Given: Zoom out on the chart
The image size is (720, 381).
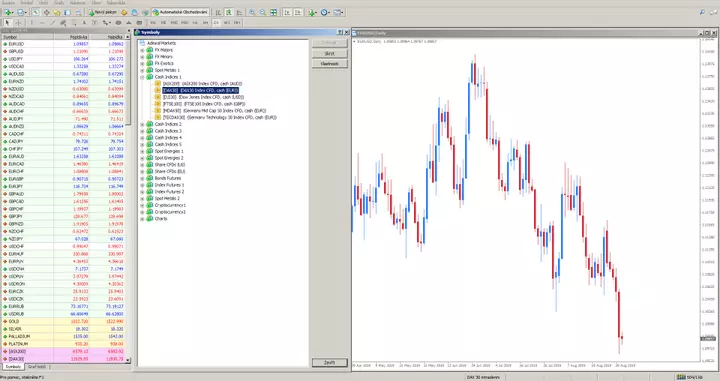Looking at the screenshot, I should pyautogui.click(x=263, y=12).
